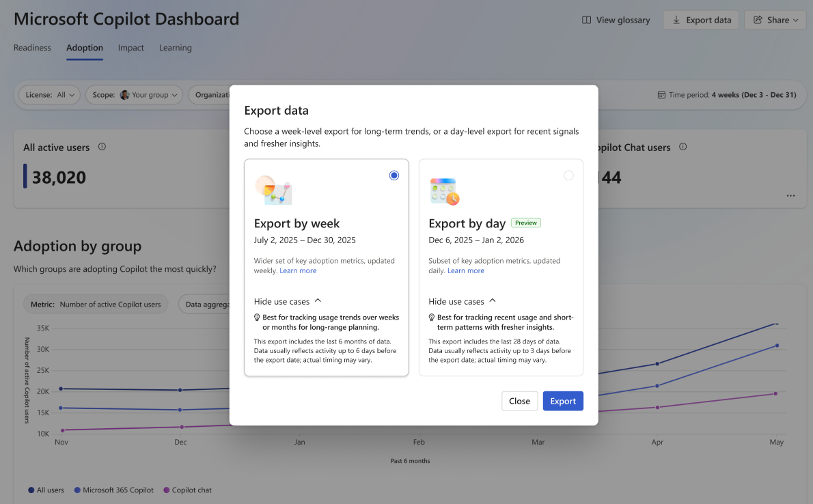Open the Organization filter pill
The width and height of the screenshot is (813, 504).
210,95
